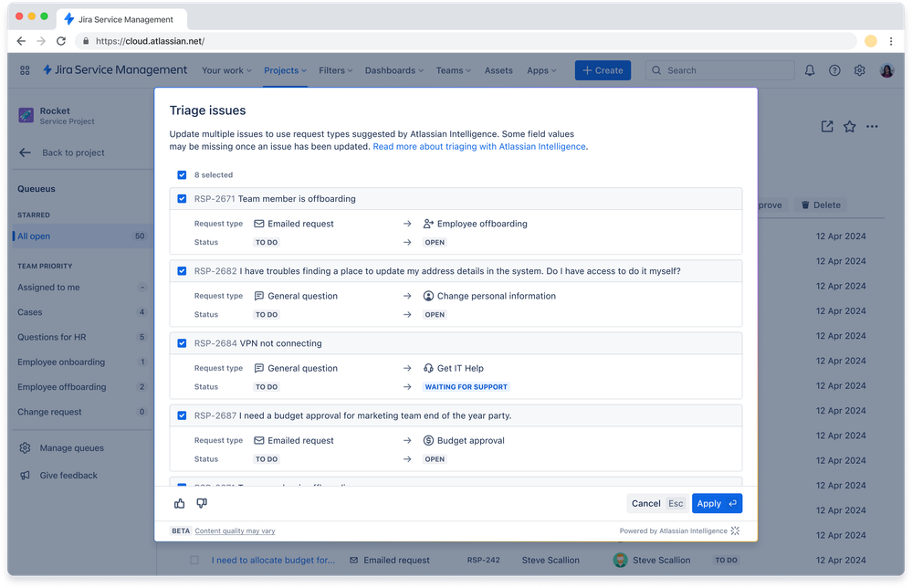
Task: Open the app switcher grid icon
Action: click(x=25, y=70)
